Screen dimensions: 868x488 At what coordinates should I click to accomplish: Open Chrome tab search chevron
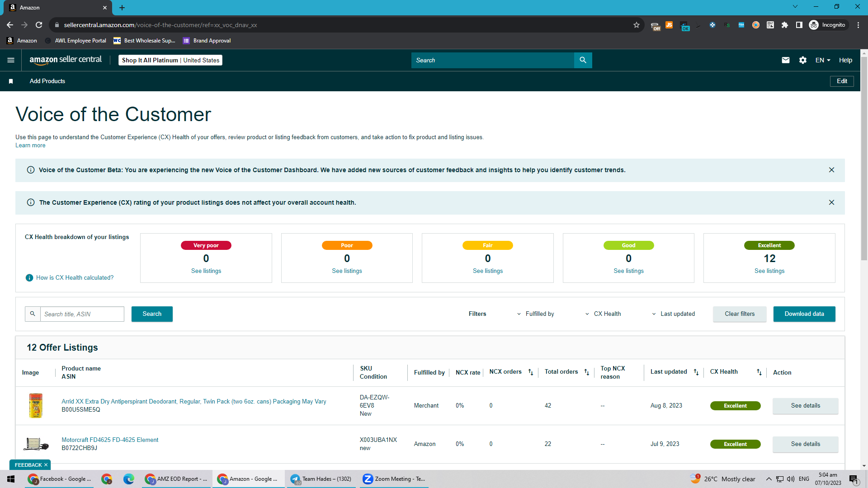(795, 6)
